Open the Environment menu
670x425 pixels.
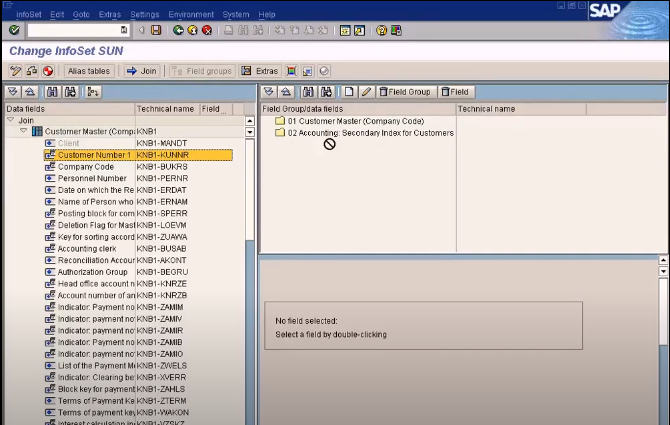[x=191, y=15]
